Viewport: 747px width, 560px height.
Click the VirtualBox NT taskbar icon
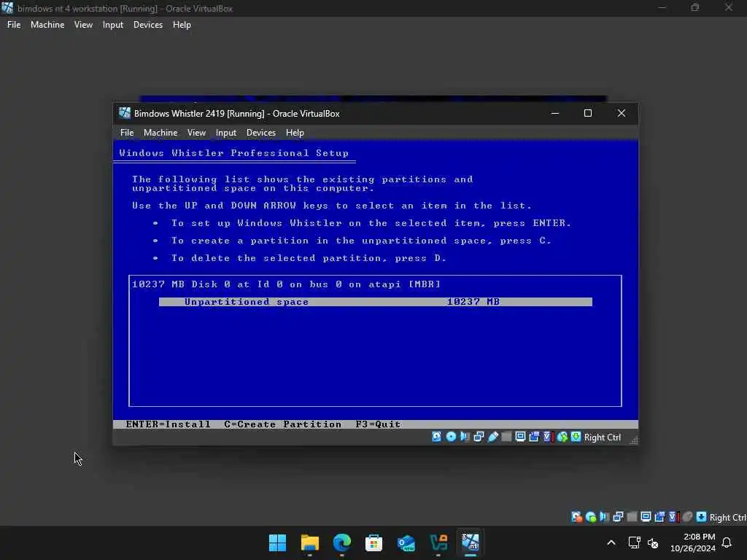click(x=471, y=542)
